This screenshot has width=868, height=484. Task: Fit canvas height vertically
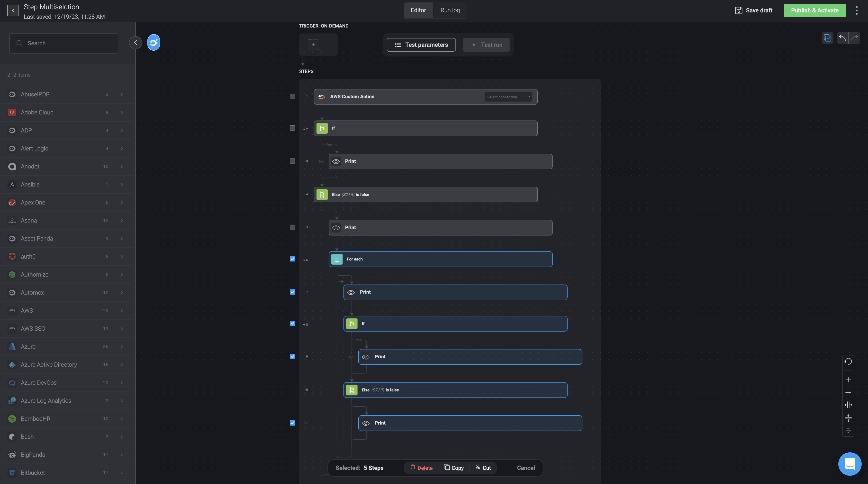click(x=848, y=418)
